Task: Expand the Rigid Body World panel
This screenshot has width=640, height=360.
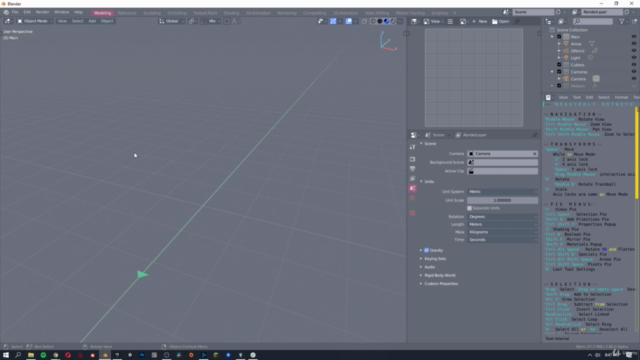Action: 440,276
